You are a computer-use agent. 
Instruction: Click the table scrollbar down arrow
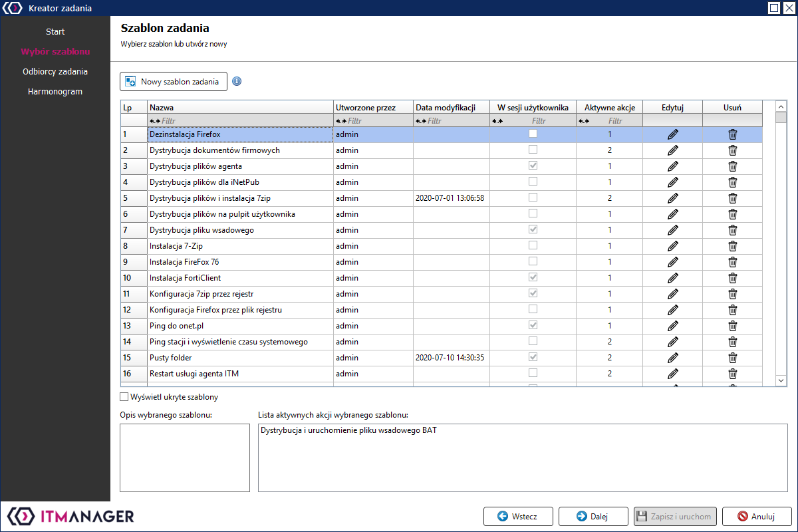781,380
